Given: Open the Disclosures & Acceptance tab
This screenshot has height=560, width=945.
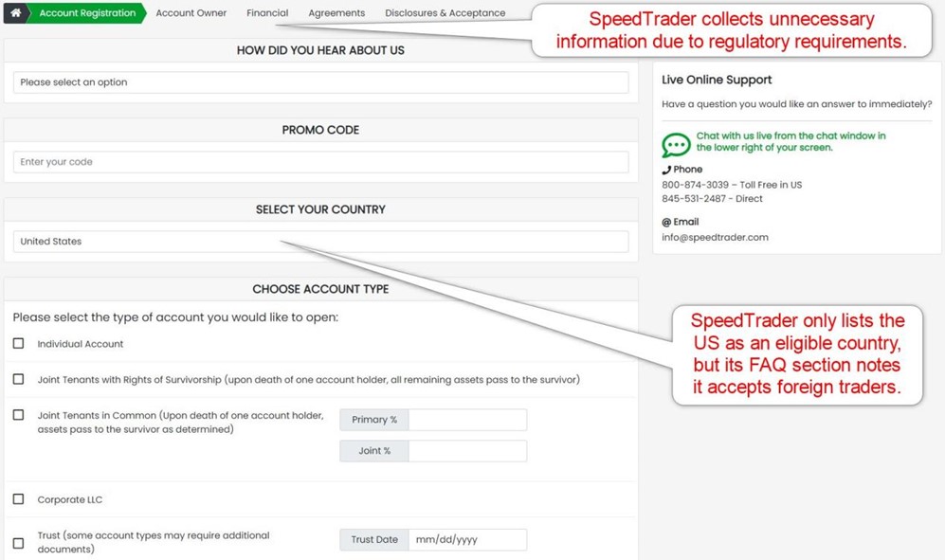Looking at the screenshot, I should (x=444, y=13).
